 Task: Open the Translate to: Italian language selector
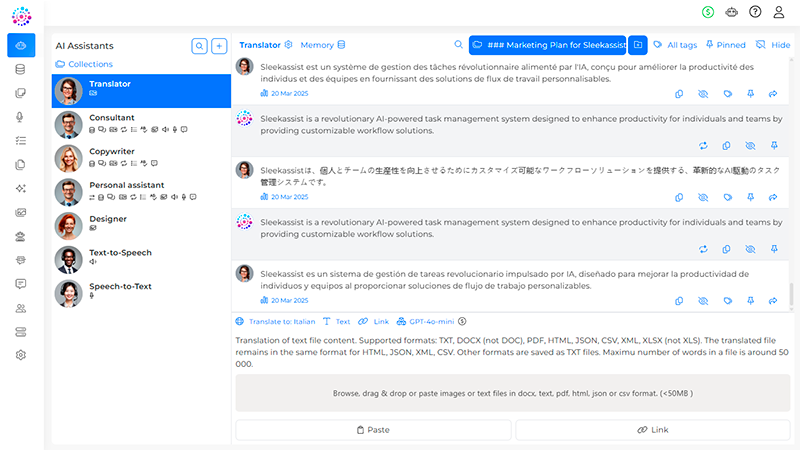point(276,321)
